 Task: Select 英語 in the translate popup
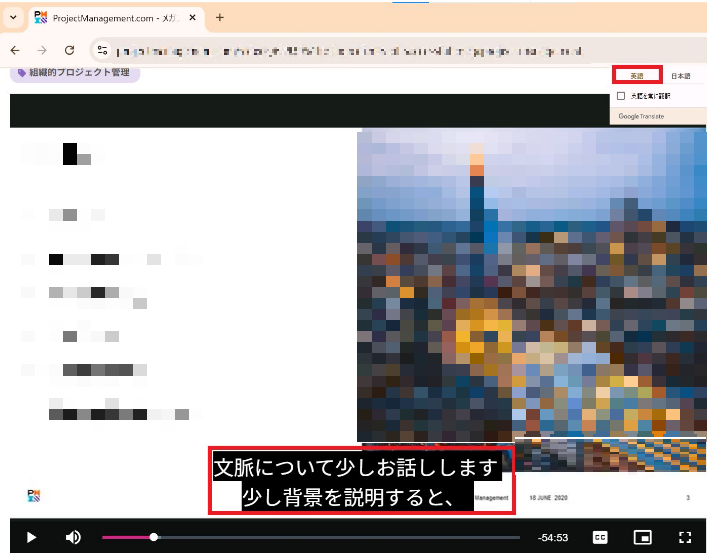pos(637,76)
